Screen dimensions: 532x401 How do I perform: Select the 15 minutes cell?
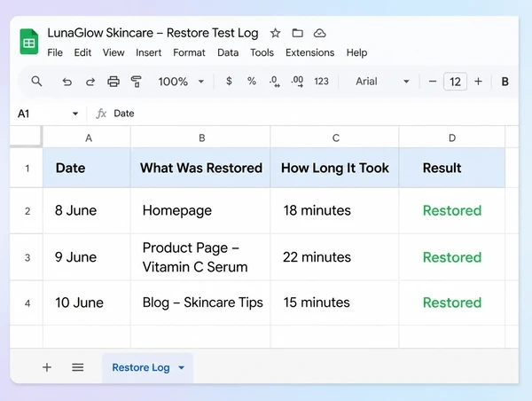(x=334, y=303)
